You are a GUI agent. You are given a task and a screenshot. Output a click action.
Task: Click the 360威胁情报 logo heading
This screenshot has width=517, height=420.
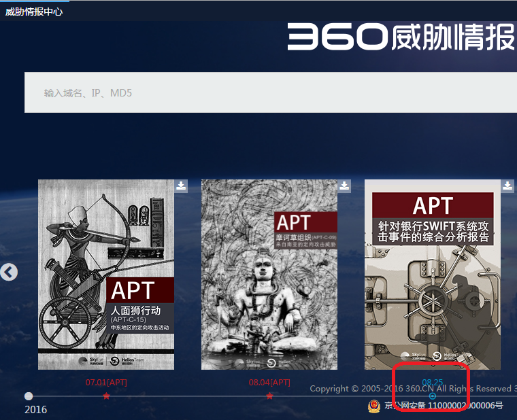(x=401, y=37)
